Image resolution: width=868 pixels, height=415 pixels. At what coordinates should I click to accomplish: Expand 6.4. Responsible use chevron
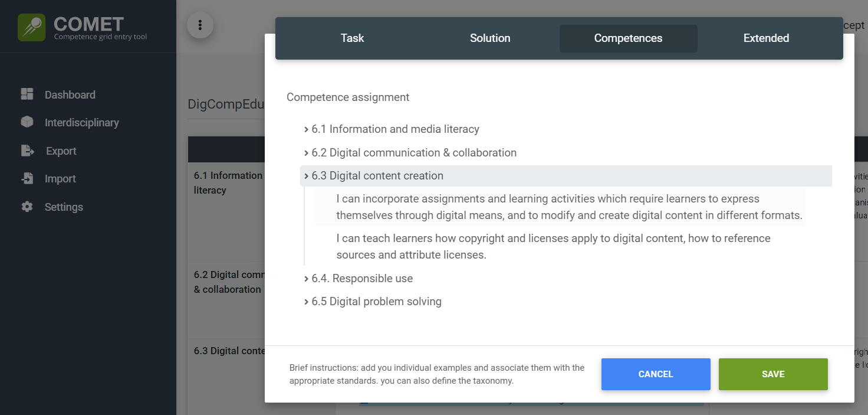(x=307, y=279)
